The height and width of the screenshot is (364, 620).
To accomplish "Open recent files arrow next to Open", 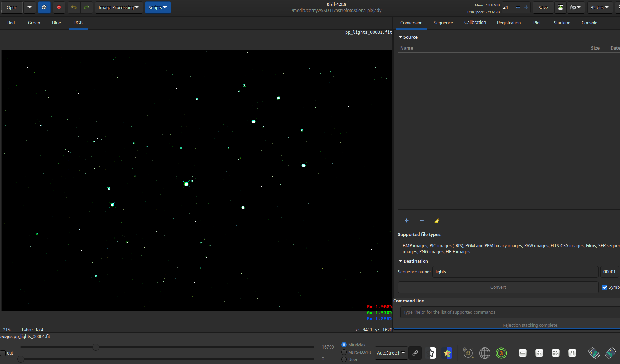I will (30, 7).
